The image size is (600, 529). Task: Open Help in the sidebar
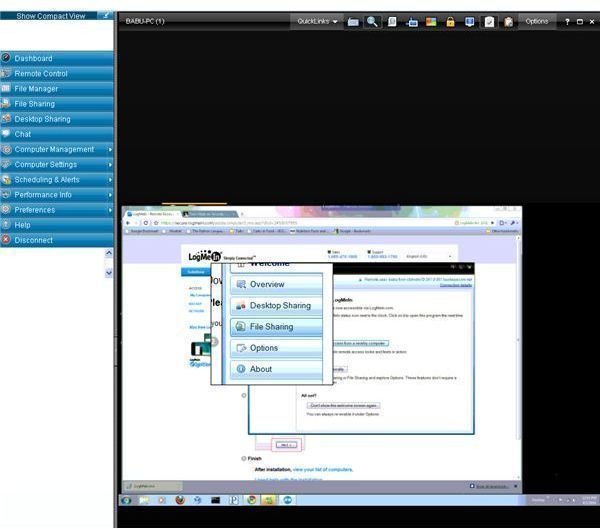(x=57, y=225)
